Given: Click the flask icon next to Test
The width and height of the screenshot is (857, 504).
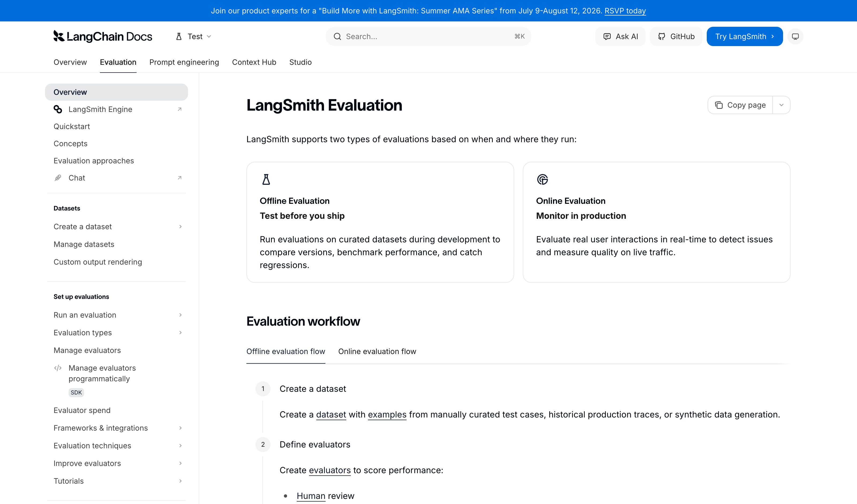Looking at the screenshot, I should 179,36.
